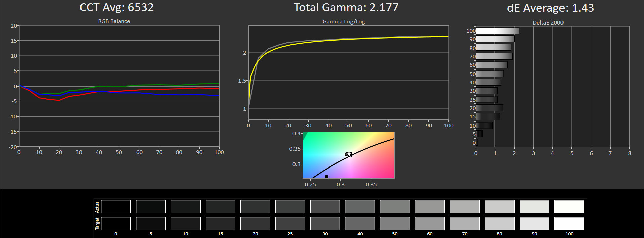Click the Target swatch for level 80
Screen dimensions: 644x238
tap(499, 224)
